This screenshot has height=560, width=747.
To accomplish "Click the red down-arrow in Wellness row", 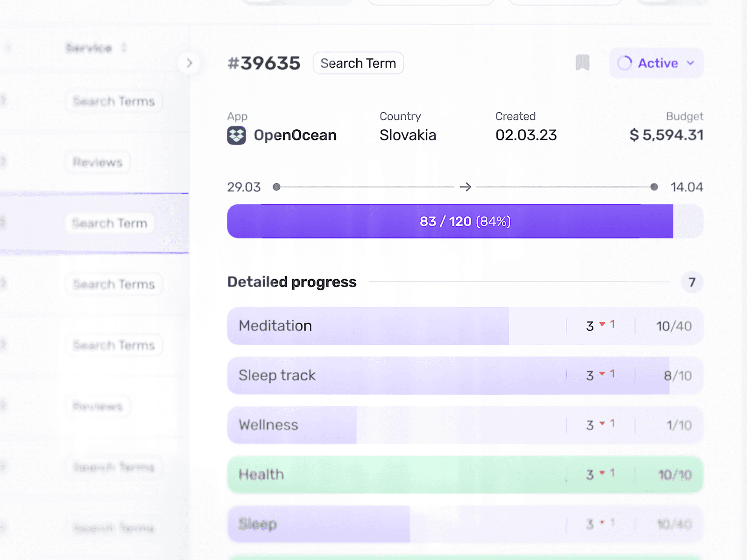I will 602,423.
